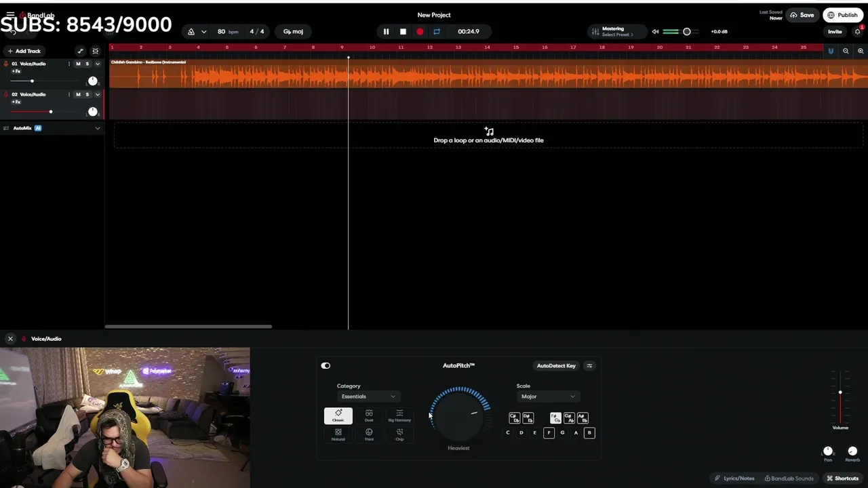This screenshot has width=868, height=488.
Task: Mute track 02 Voice/Audio
Action: point(78,94)
